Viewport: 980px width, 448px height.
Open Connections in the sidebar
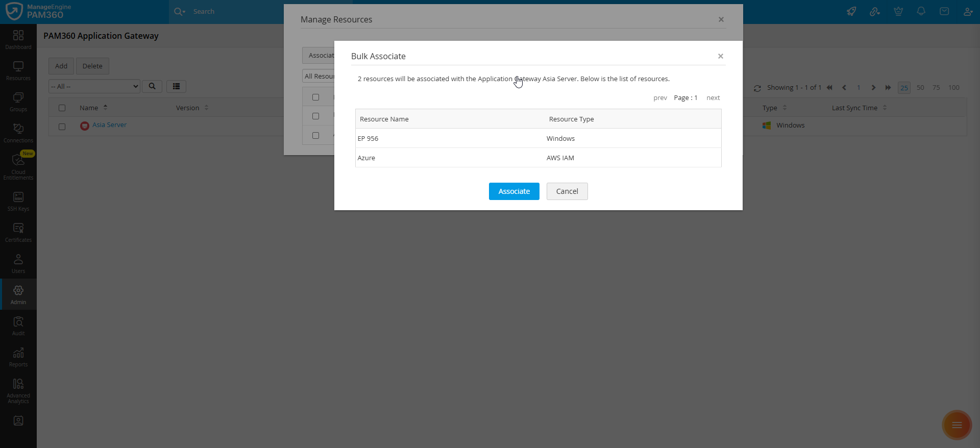click(18, 133)
